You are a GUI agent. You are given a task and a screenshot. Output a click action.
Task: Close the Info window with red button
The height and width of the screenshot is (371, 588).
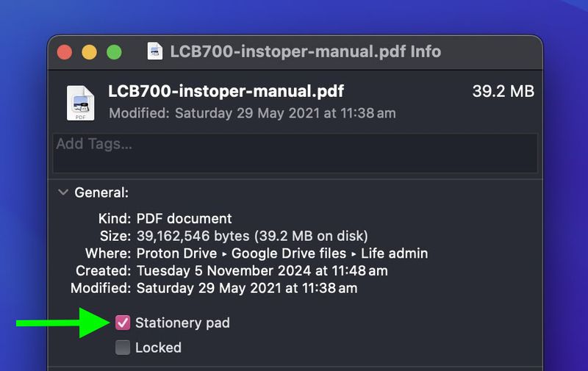(x=65, y=52)
